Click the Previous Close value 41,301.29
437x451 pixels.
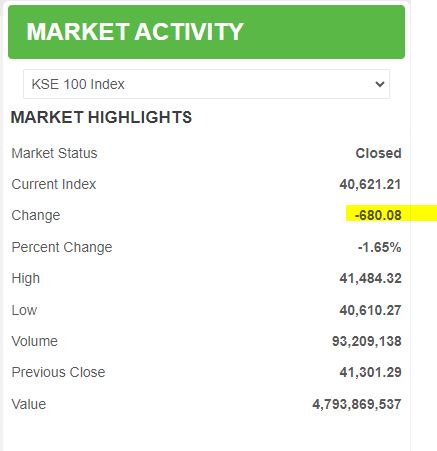[370, 372]
